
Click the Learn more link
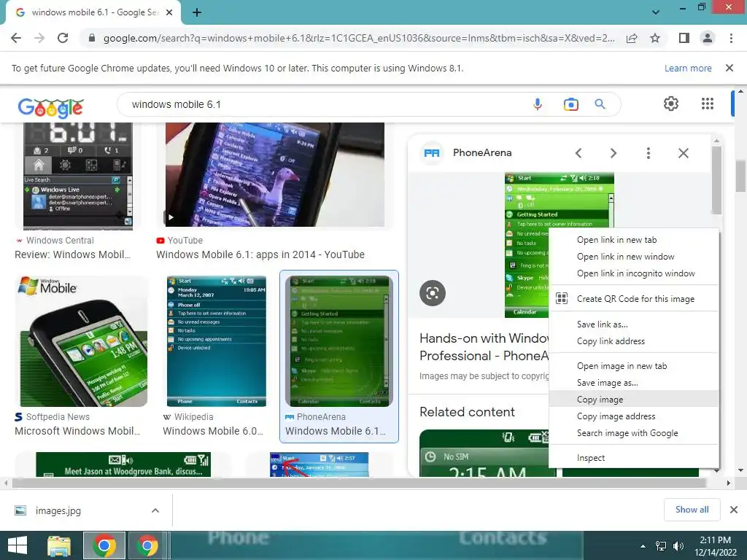(687, 68)
